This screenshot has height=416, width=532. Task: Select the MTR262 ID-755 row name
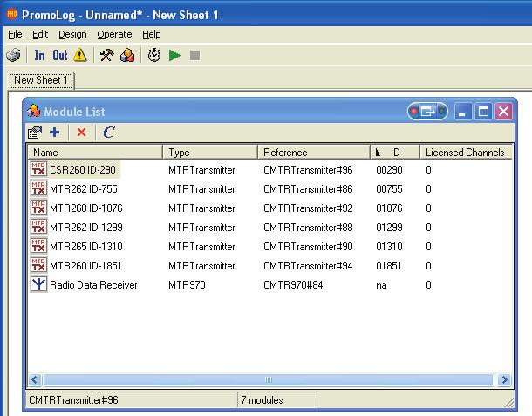(x=84, y=188)
